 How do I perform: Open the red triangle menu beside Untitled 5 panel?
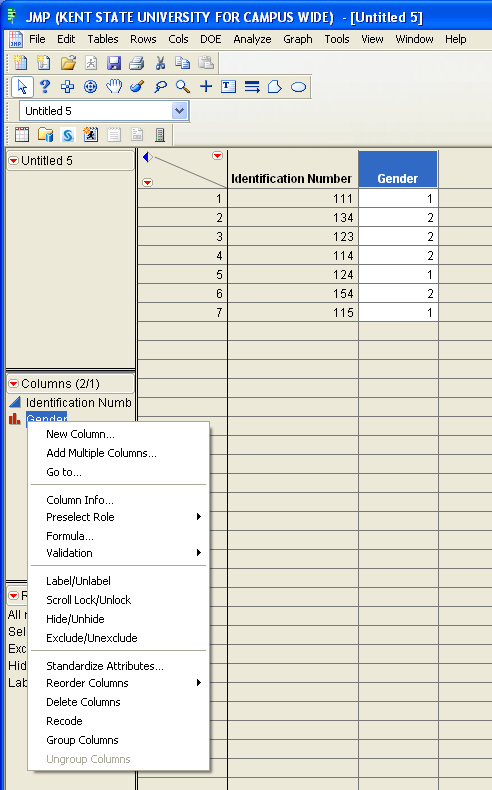[x=14, y=161]
